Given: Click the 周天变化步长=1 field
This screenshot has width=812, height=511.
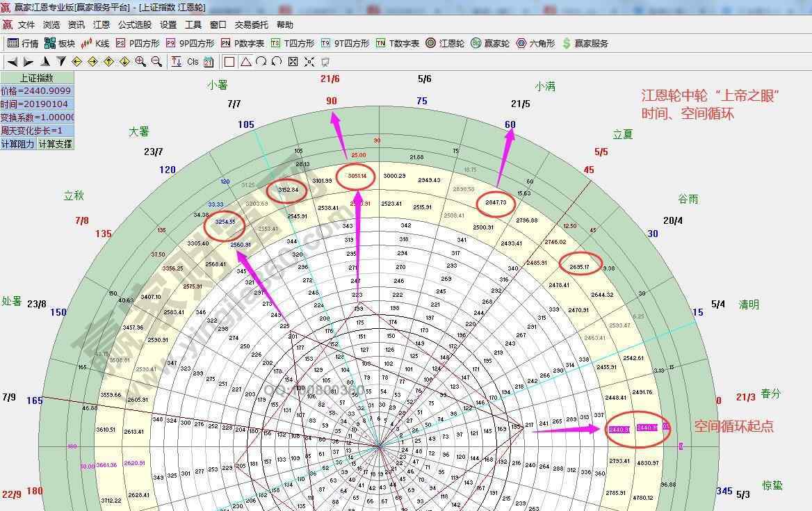Looking at the screenshot, I should coord(37,131).
